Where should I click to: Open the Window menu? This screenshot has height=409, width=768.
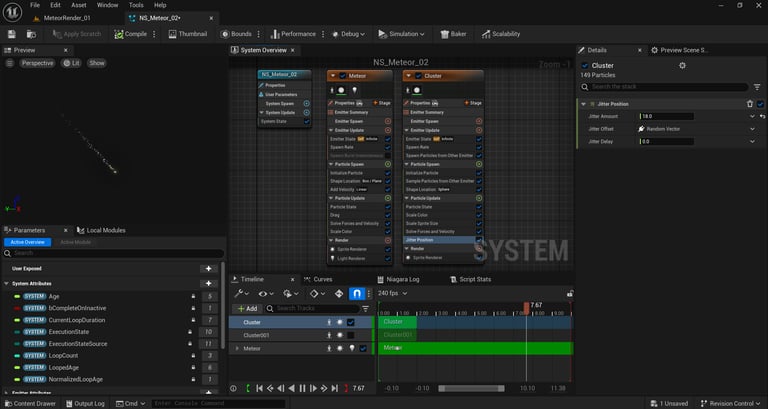click(107, 5)
